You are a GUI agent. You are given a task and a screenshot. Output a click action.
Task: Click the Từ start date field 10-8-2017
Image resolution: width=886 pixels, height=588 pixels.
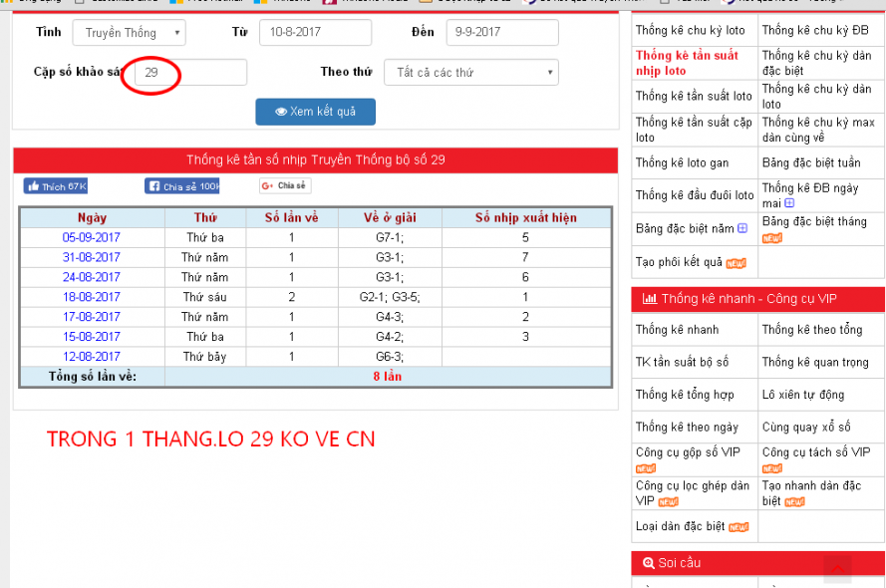coord(315,33)
